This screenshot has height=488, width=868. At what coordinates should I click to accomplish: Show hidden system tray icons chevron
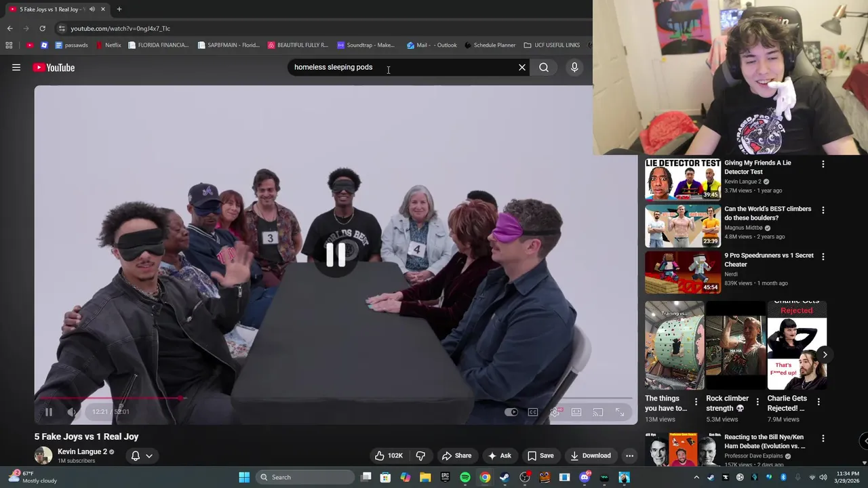pos(697,477)
